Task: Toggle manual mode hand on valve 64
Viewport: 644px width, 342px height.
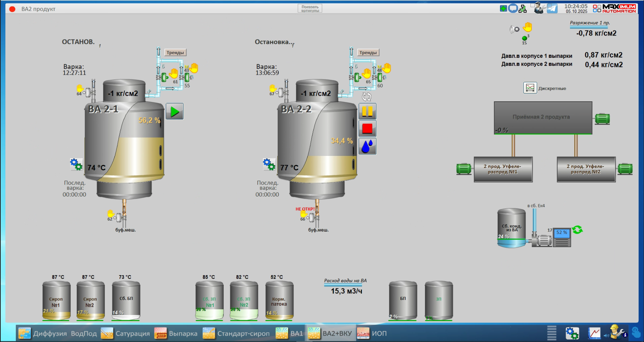Action: [x=80, y=88]
